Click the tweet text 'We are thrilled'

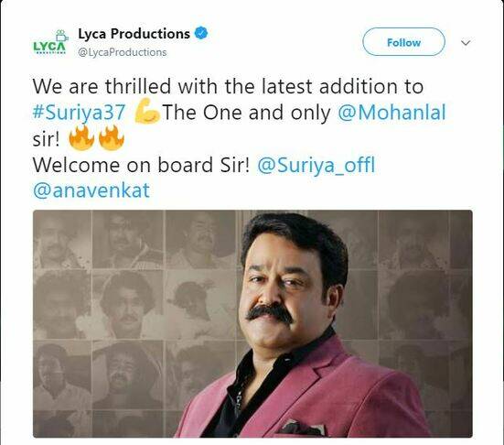(x=102, y=87)
